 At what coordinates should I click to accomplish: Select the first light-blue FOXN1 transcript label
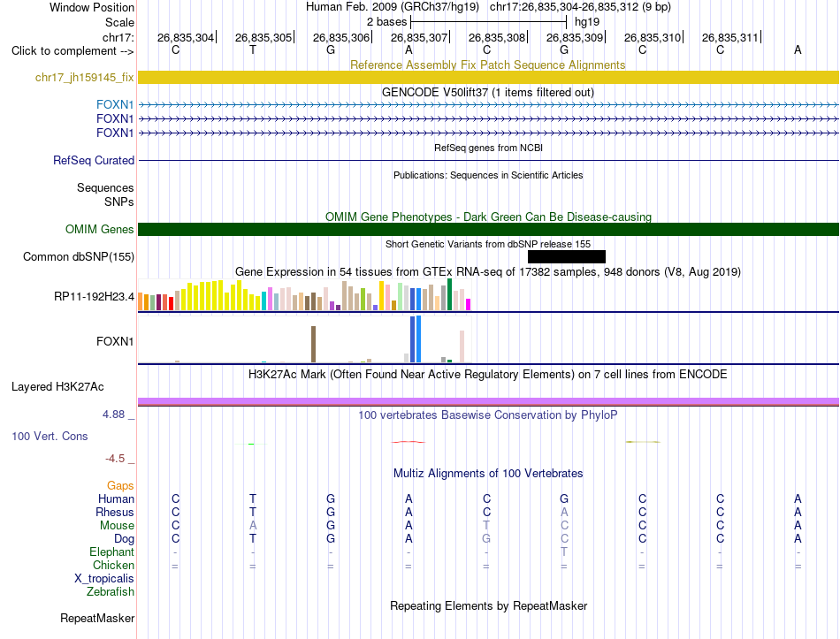[x=115, y=104]
